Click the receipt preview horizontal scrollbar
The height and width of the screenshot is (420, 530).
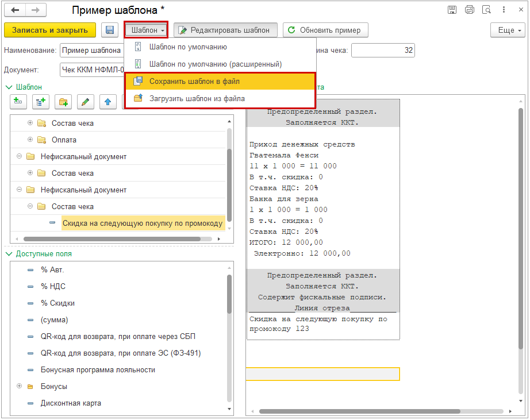360,411
